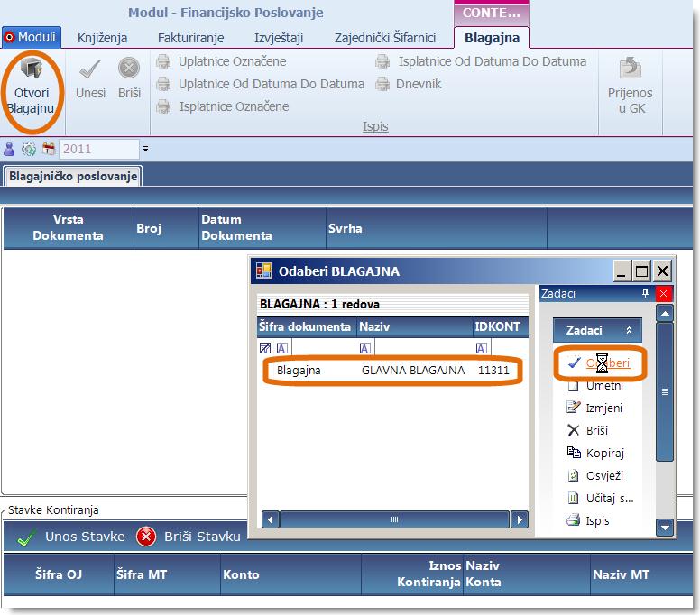Viewport: 700px width, 615px height.
Task: Click the Svrha column header
Action: click(437, 227)
